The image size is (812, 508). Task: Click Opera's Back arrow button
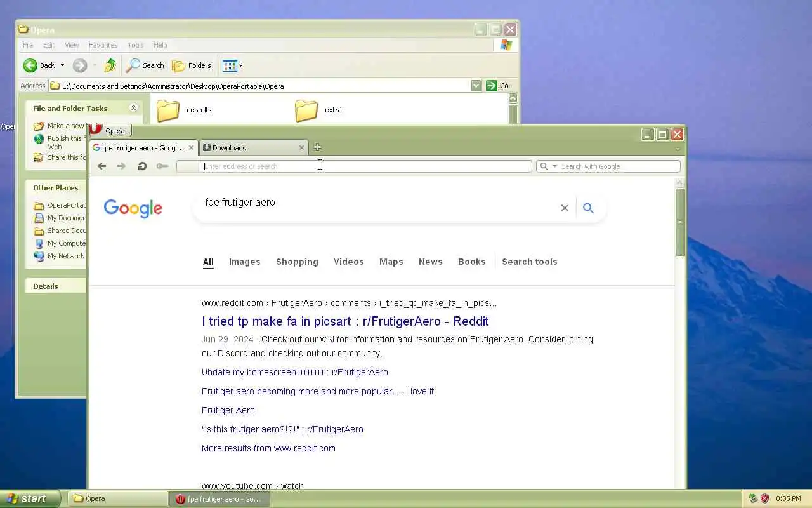tap(101, 166)
